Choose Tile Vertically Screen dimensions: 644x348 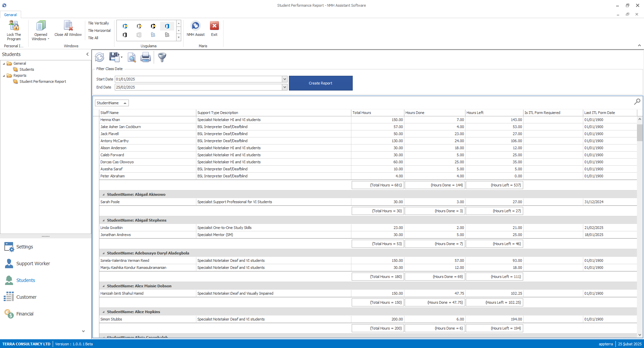tap(98, 23)
